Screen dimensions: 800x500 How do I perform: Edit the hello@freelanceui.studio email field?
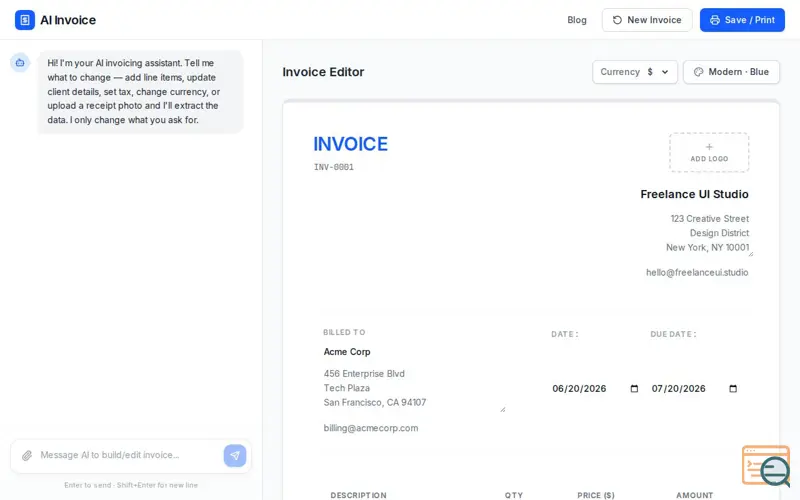697,272
